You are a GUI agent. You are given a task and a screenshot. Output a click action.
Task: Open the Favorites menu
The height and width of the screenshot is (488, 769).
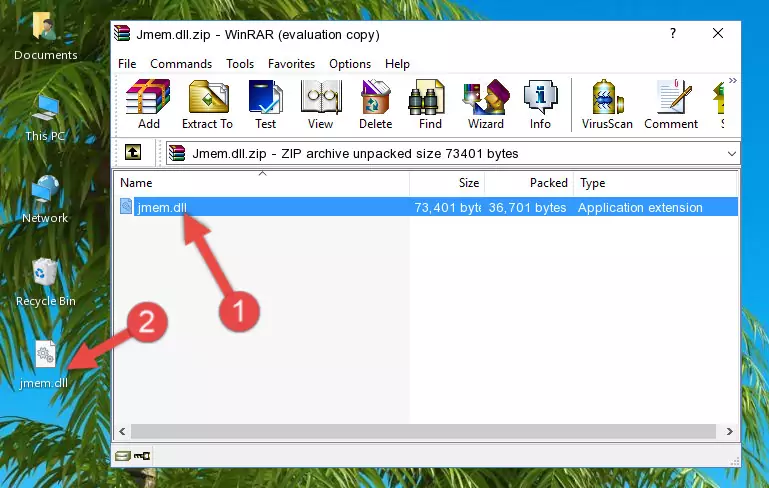coord(291,64)
